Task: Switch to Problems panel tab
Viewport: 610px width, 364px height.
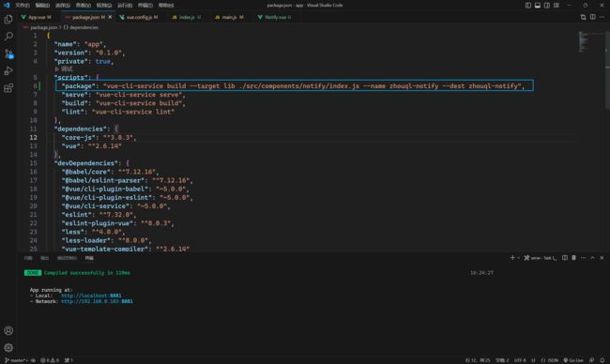Action: 28,258
